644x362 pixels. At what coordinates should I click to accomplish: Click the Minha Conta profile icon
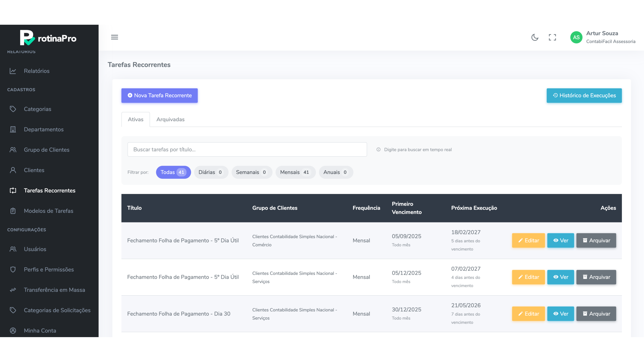[13, 331]
